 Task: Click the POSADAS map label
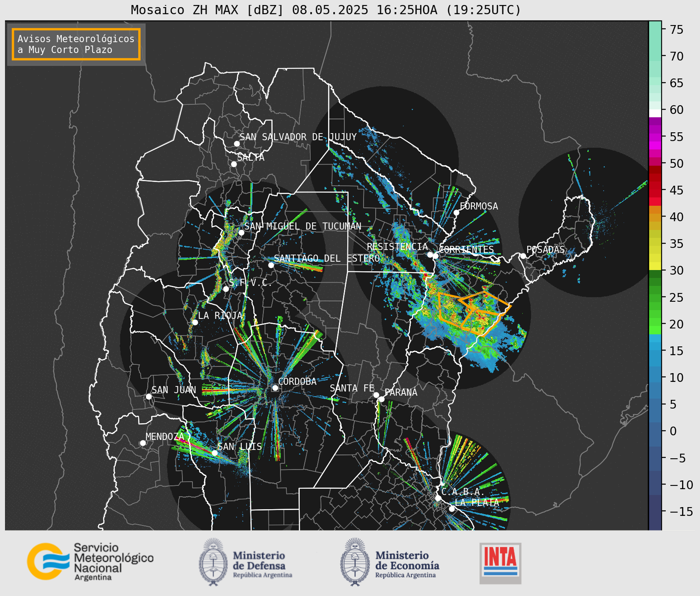[x=546, y=250]
